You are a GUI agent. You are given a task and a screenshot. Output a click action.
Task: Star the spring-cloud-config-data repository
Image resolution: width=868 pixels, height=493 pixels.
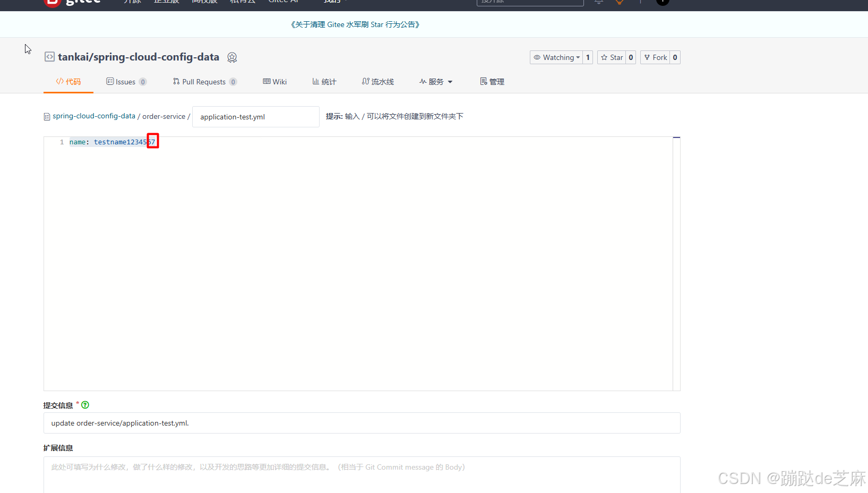[612, 57]
